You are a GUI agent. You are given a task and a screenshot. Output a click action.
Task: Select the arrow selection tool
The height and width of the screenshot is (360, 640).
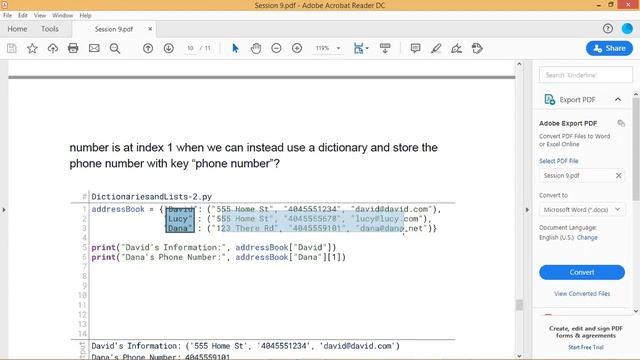[235, 48]
